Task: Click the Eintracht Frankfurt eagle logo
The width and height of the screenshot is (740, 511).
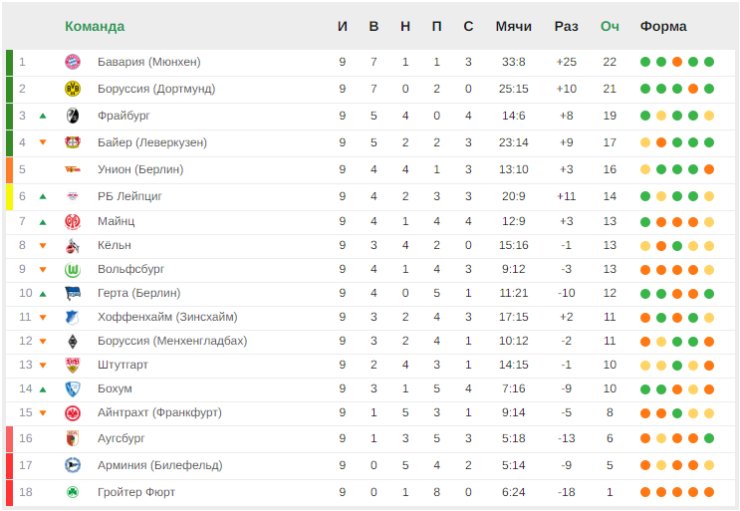Action: pos(73,413)
